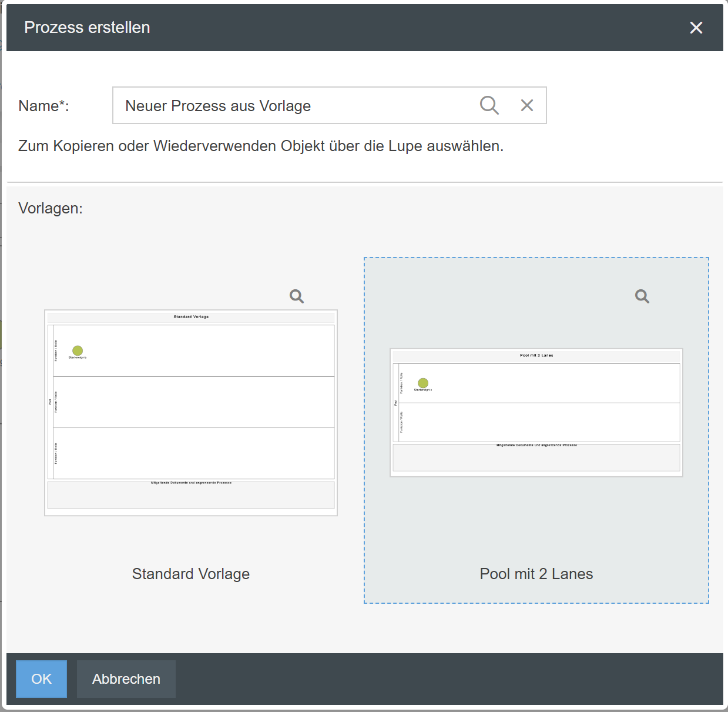Confirm with the OK button
Image resolution: width=728 pixels, height=712 pixels.
click(41, 679)
